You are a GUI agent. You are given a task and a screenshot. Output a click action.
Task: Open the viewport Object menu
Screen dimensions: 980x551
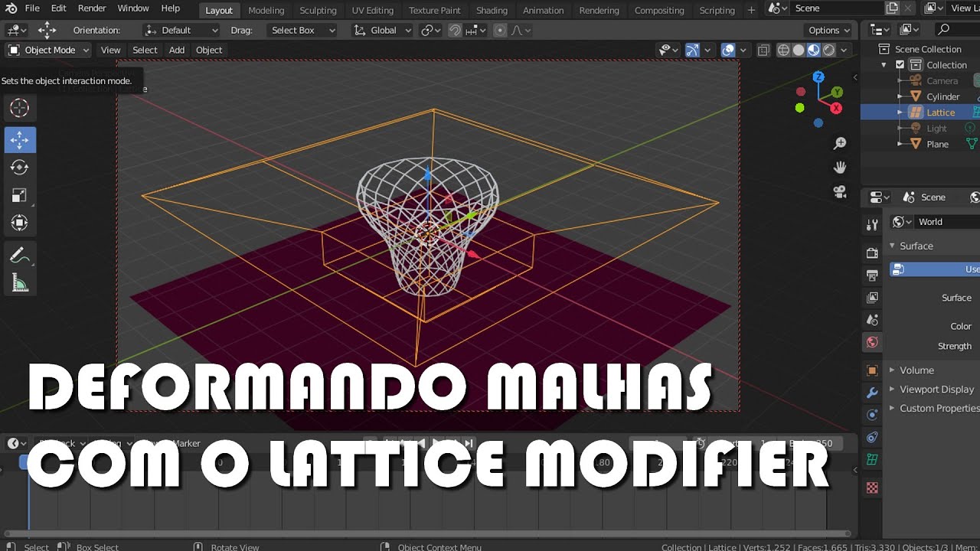(209, 51)
